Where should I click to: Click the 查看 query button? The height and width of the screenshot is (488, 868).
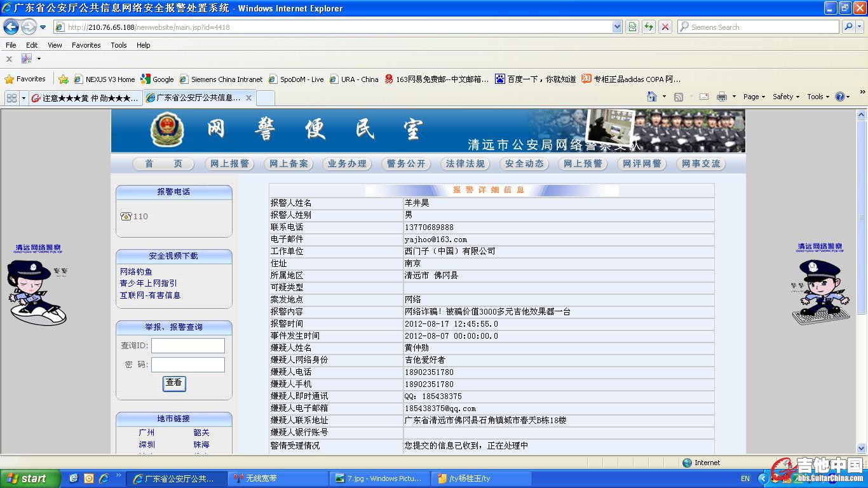pos(174,383)
